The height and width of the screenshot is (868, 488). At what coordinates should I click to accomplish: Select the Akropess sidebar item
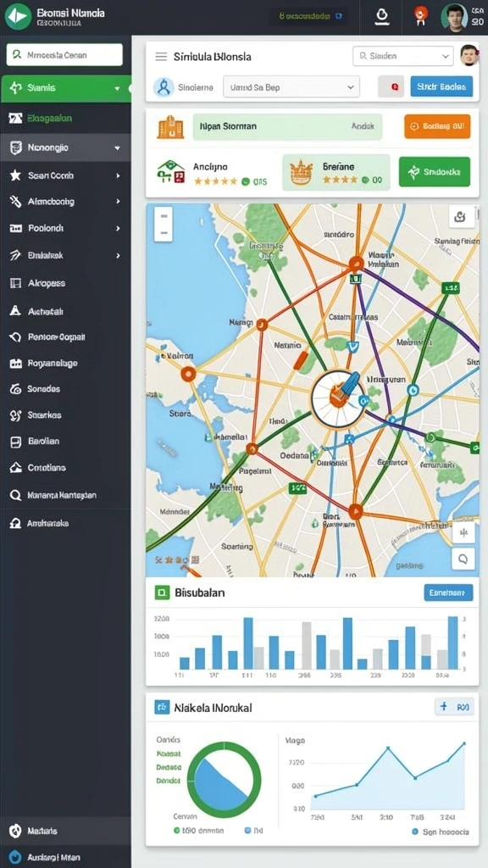pyautogui.click(x=66, y=283)
